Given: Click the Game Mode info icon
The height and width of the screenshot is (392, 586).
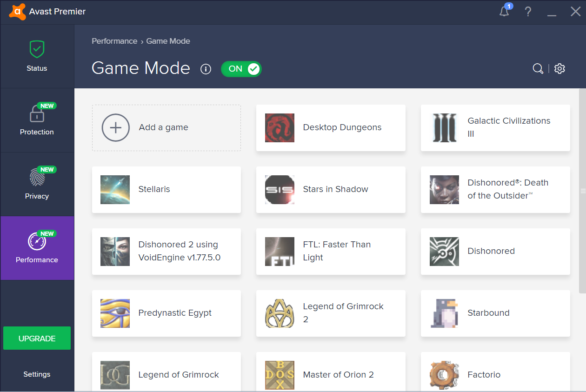Looking at the screenshot, I should [x=206, y=69].
